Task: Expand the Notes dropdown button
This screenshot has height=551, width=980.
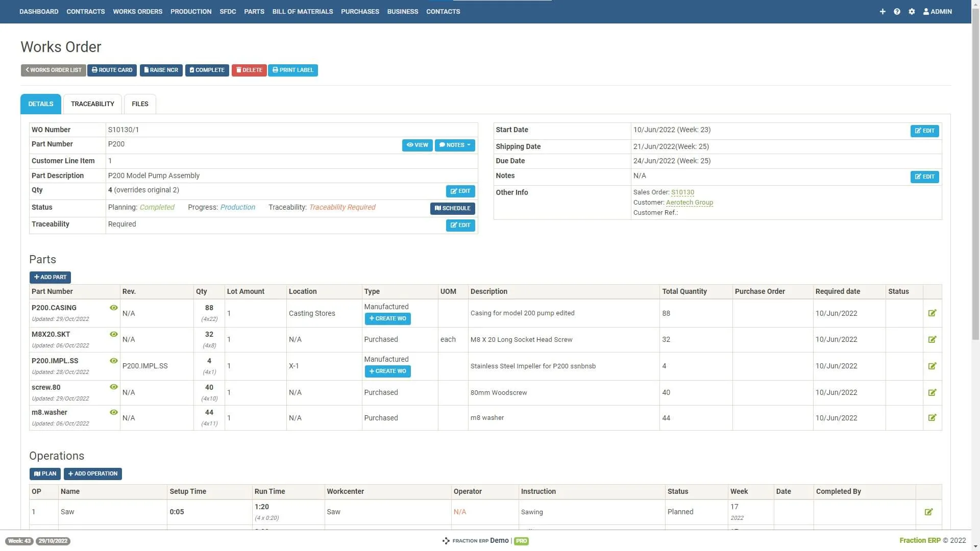Action: pyautogui.click(x=455, y=145)
